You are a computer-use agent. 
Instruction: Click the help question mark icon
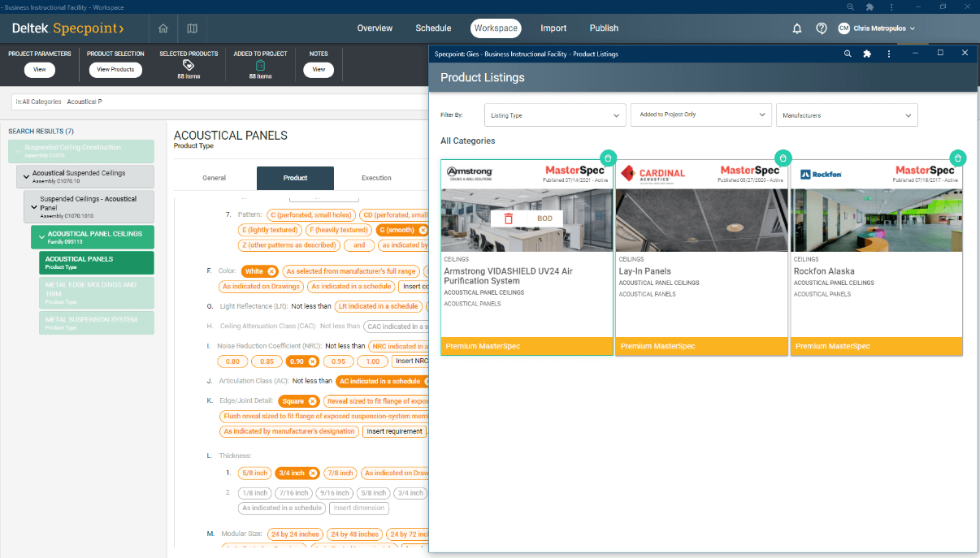[822, 28]
